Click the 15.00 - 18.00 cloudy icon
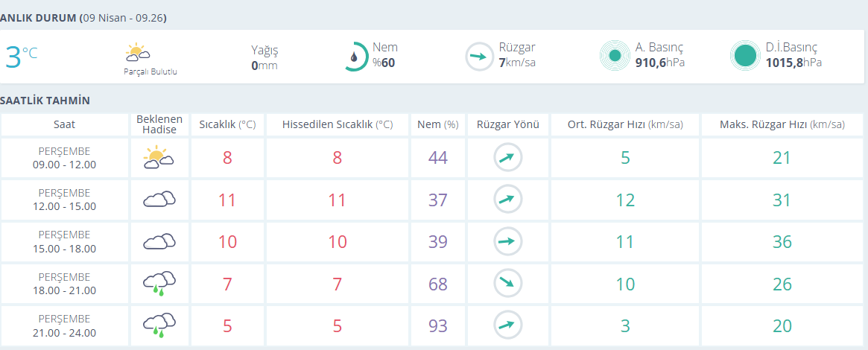The height and width of the screenshot is (350, 868). click(x=159, y=241)
